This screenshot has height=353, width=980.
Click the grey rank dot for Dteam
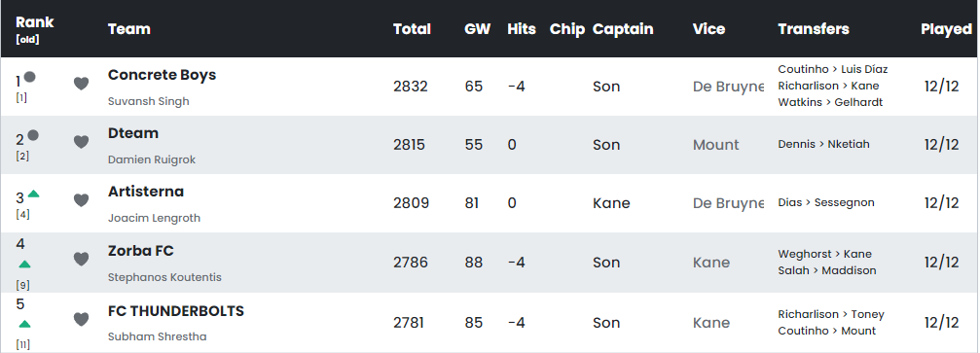click(33, 135)
